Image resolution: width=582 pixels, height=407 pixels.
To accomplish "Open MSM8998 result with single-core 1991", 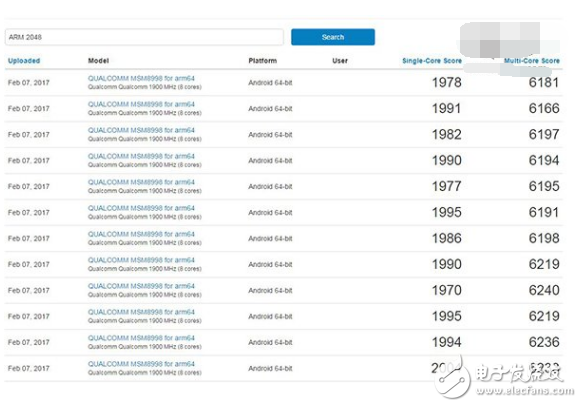I will [x=141, y=104].
